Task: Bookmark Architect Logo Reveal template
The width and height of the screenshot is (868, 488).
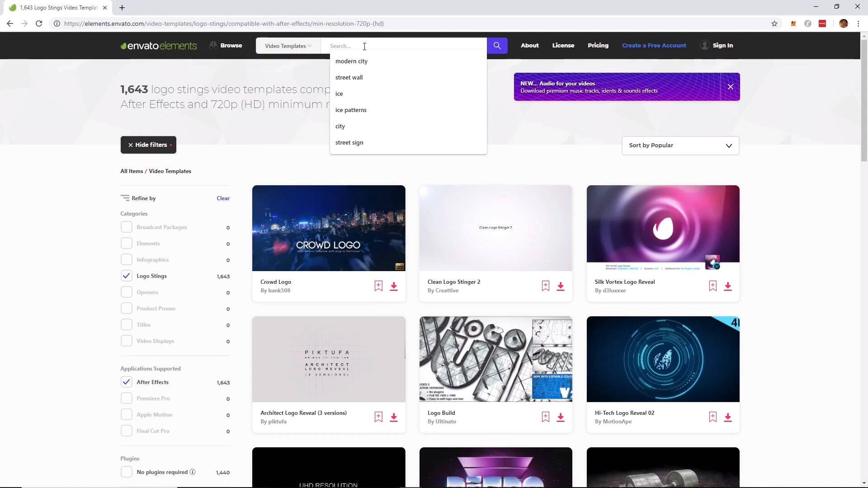Action: [x=378, y=417]
